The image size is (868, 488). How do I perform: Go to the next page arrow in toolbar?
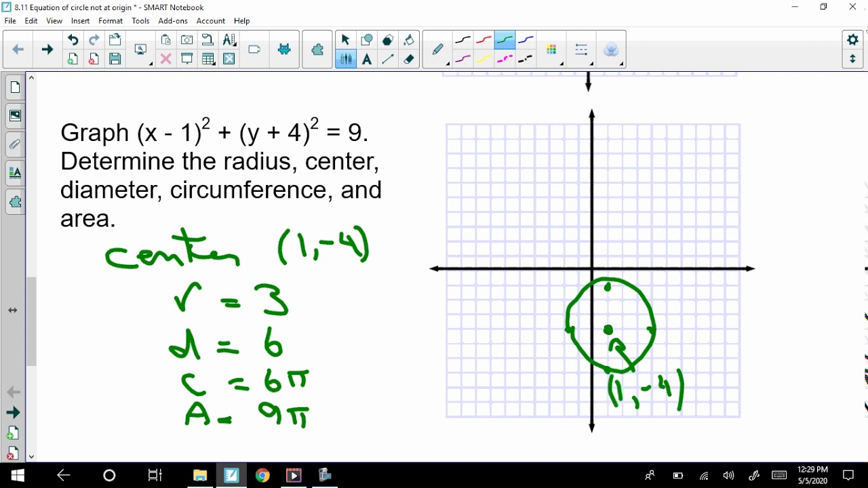point(47,49)
